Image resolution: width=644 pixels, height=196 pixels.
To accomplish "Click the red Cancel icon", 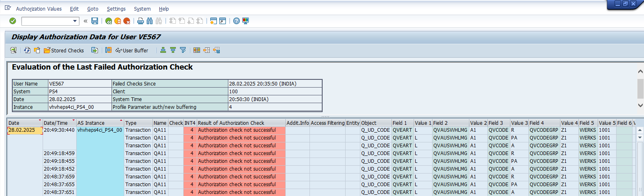I will pyautogui.click(x=127, y=21).
